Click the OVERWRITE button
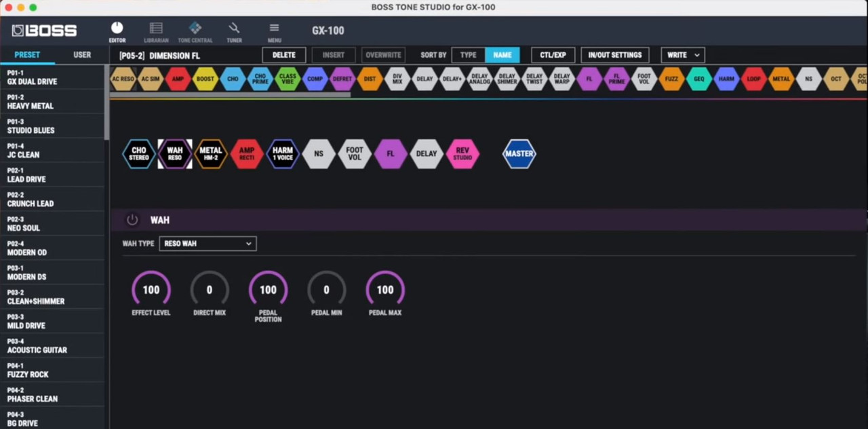Viewport: 868px width, 429px height. (383, 55)
